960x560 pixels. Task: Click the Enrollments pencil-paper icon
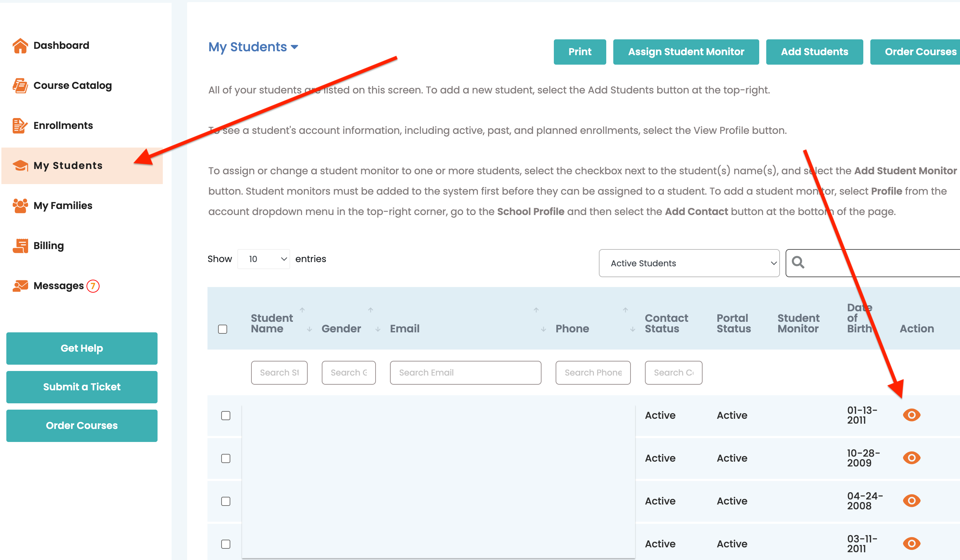click(x=20, y=126)
